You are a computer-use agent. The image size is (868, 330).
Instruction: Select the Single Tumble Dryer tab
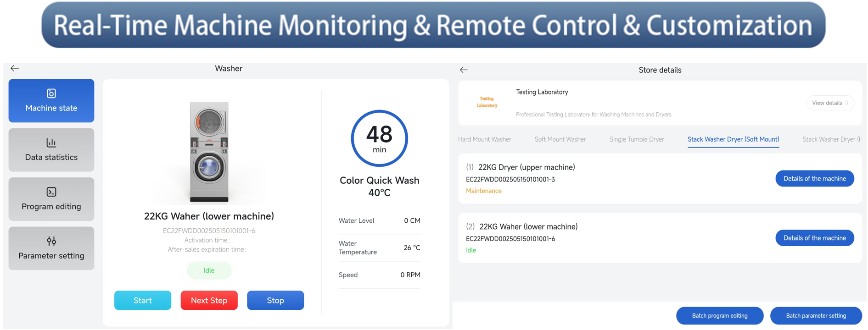click(636, 139)
